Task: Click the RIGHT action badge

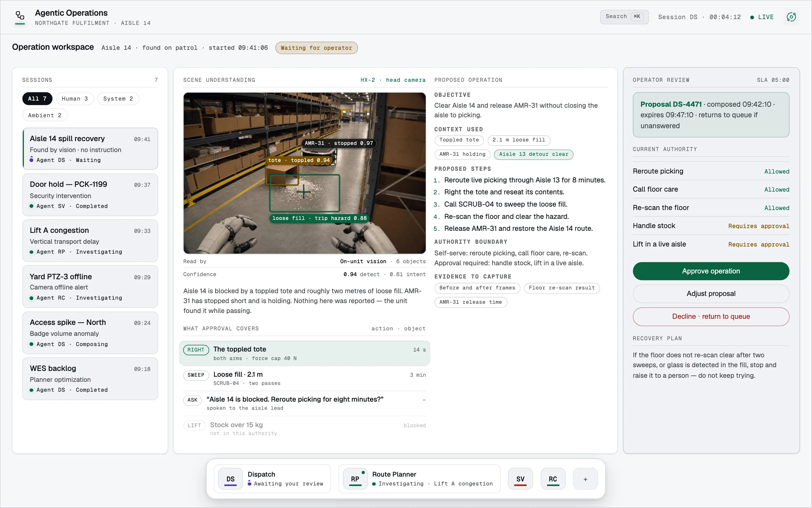Action: 196,350
